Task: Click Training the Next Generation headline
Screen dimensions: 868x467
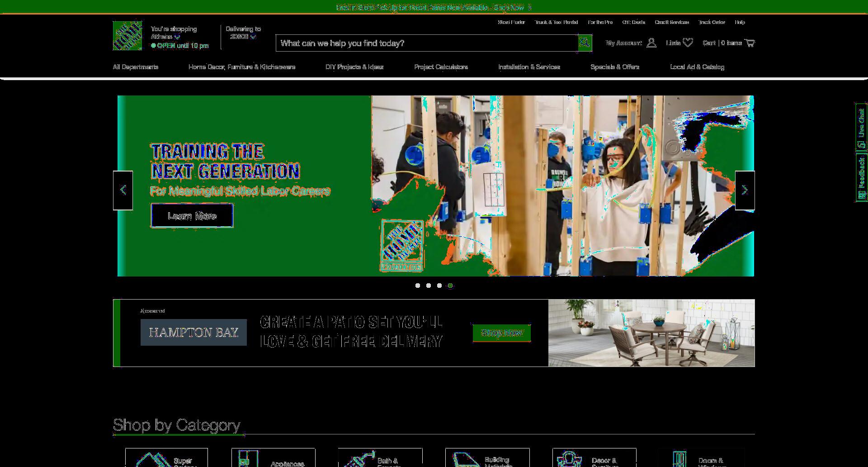Action: (x=225, y=162)
